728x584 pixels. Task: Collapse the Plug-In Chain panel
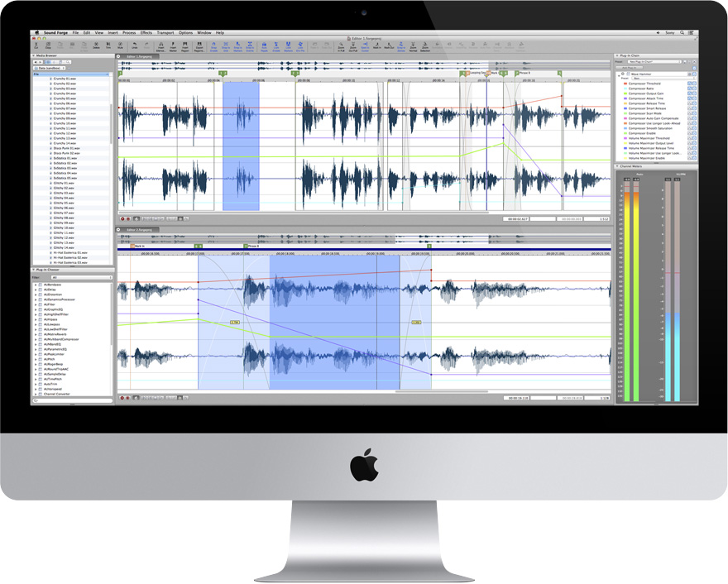(x=617, y=55)
